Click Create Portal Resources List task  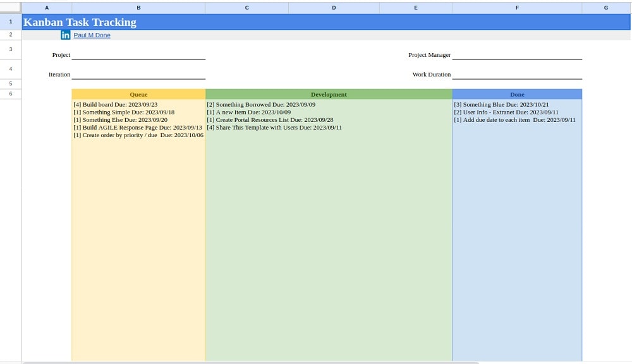[270, 119]
